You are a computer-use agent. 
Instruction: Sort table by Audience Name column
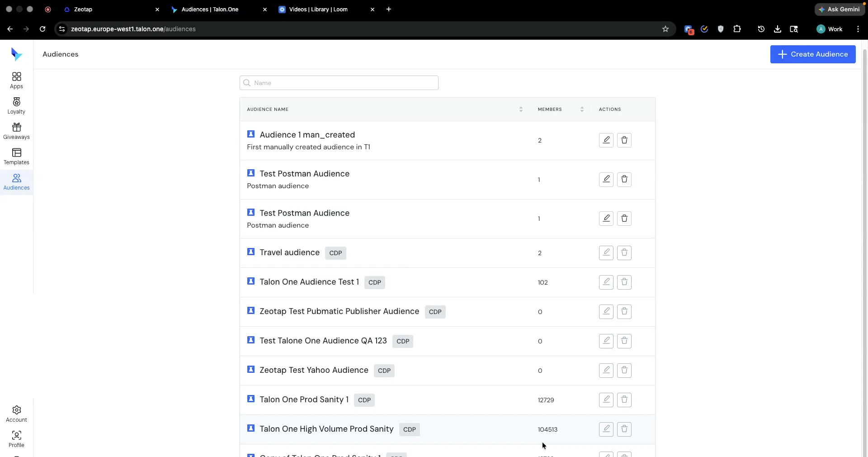pyautogui.click(x=521, y=109)
